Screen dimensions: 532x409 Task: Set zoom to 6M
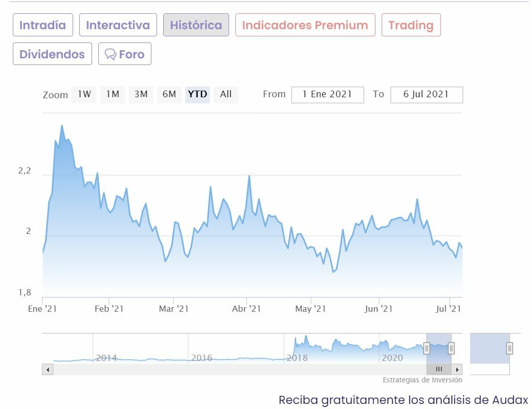(x=169, y=94)
